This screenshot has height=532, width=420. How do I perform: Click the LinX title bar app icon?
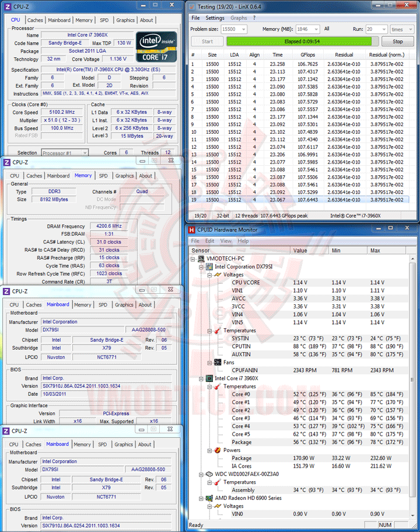pyautogui.click(x=192, y=6)
